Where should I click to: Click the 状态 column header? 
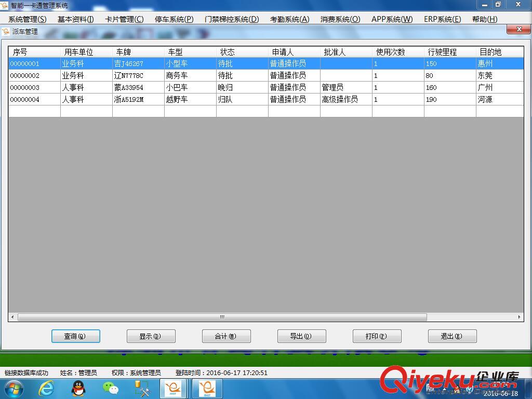tap(242, 52)
